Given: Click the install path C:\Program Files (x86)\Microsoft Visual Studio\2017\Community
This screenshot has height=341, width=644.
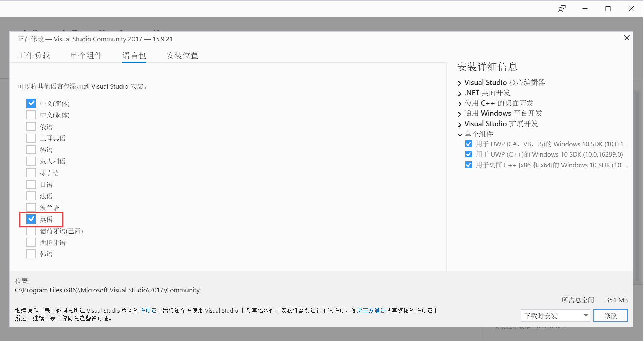Looking at the screenshot, I should pos(107,290).
